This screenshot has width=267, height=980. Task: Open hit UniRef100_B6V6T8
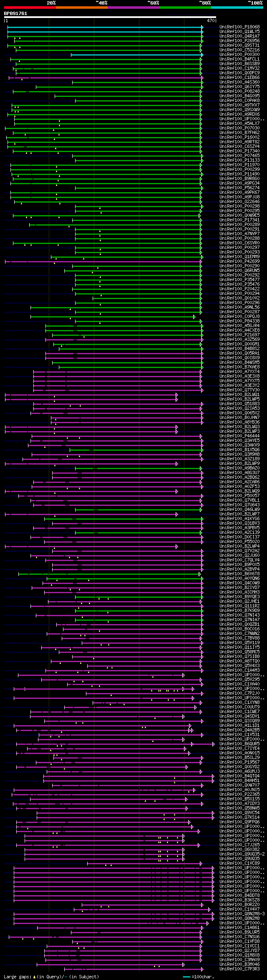pyautogui.click(x=239, y=574)
